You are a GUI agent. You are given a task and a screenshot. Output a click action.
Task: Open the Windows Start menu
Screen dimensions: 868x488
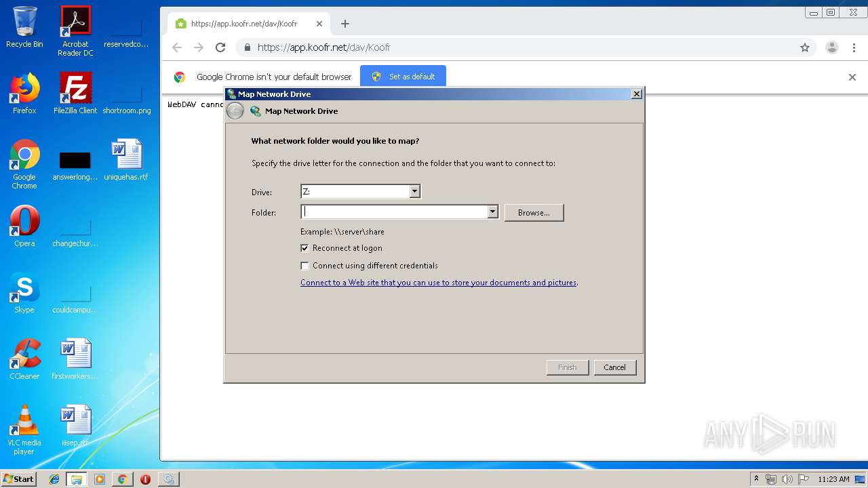19,479
